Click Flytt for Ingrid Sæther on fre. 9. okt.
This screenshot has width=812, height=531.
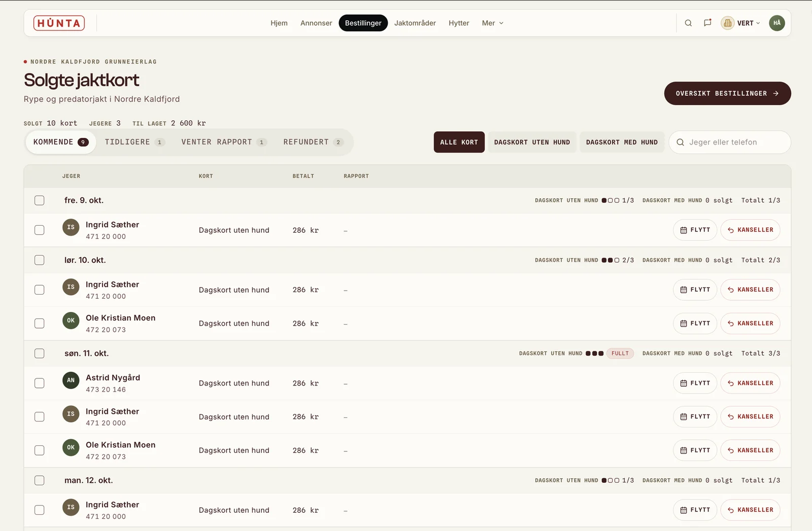click(695, 230)
